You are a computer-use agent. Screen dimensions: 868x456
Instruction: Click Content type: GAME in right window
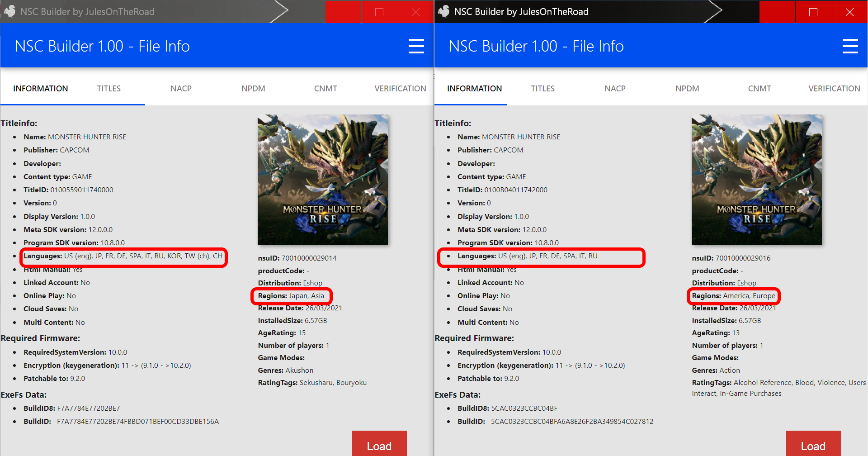coord(492,177)
